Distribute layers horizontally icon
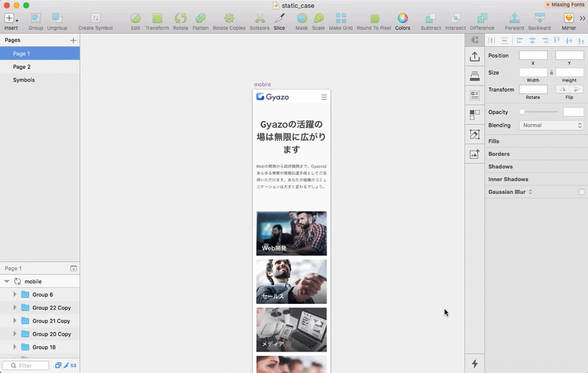This screenshot has height=373, width=588. coord(491,41)
